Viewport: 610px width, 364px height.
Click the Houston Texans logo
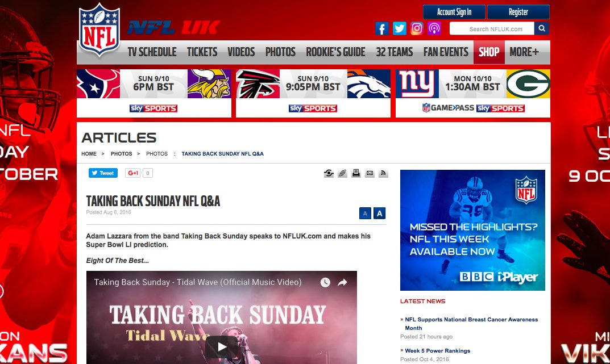pos(98,83)
